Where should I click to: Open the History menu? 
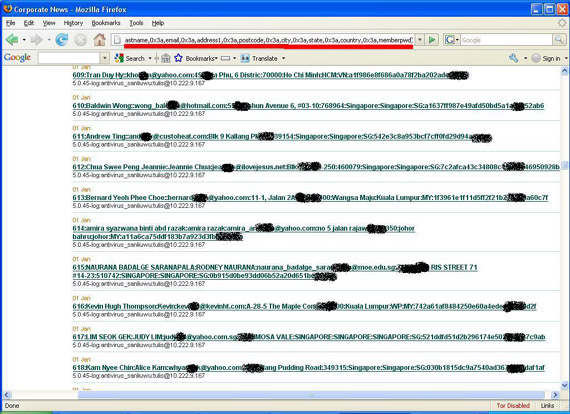73,23
